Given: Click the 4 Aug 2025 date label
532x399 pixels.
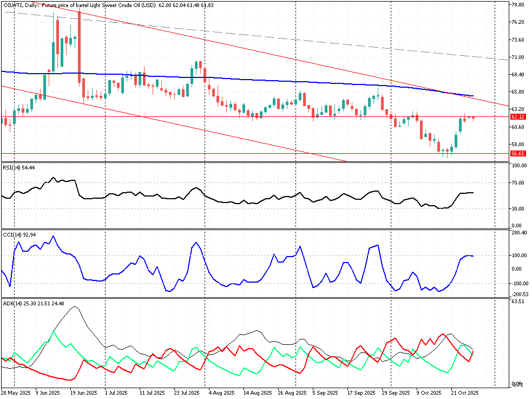Looking at the screenshot, I should (222, 393).
